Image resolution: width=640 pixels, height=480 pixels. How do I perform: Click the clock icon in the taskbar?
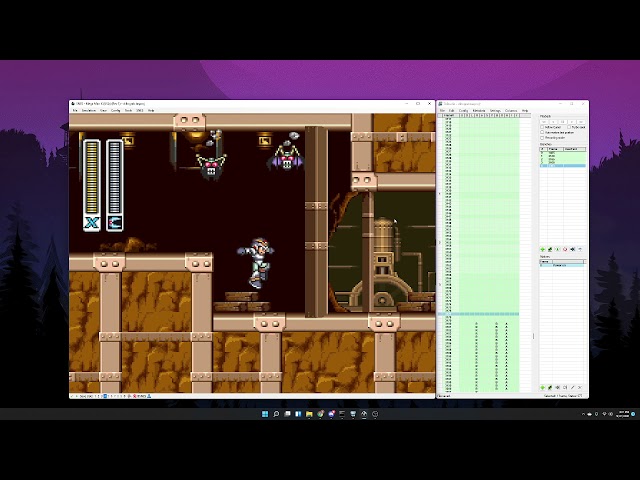375,414
